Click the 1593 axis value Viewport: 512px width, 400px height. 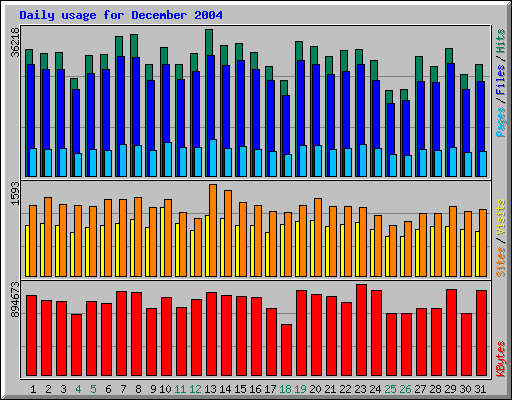click(15, 193)
